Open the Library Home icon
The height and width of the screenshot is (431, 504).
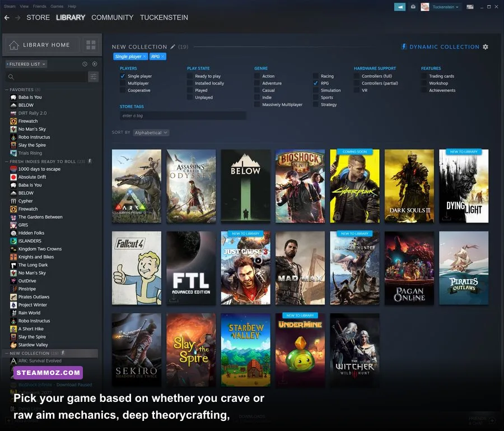[14, 45]
